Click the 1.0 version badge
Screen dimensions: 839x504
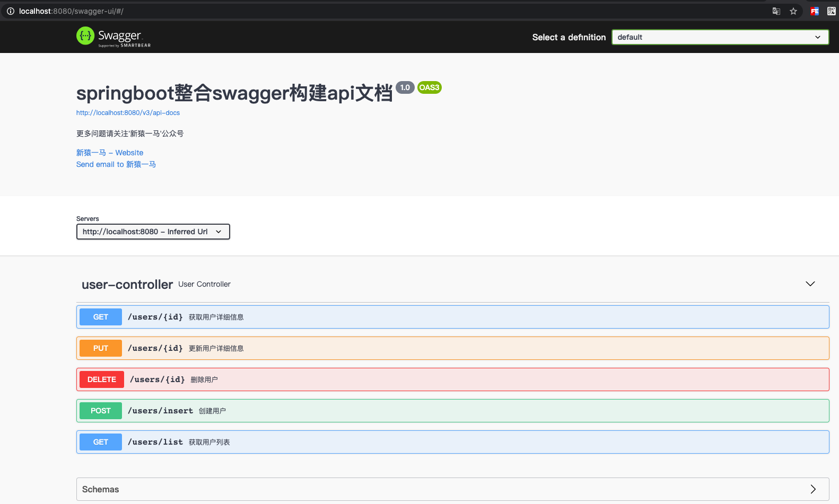[x=405, y=87]
